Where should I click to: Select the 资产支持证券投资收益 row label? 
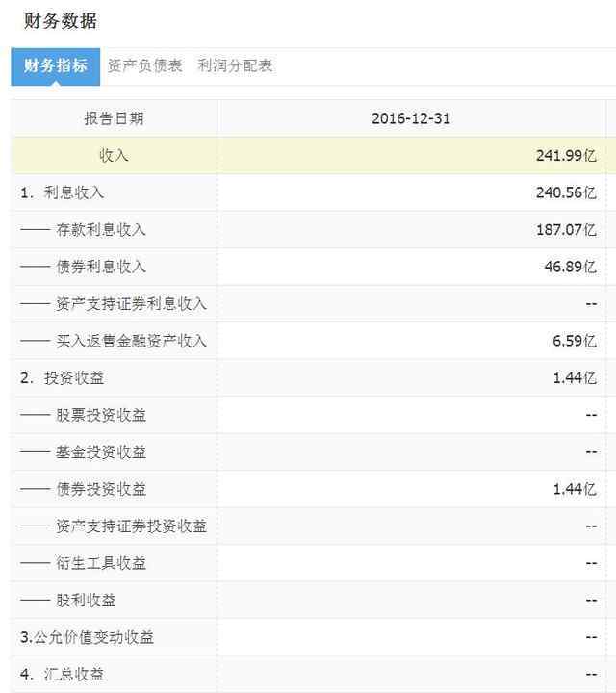tap(131, 526)
